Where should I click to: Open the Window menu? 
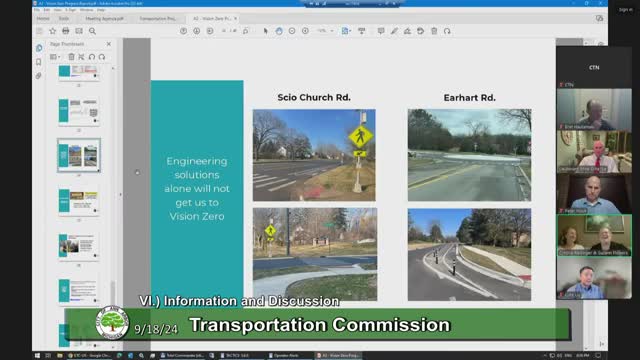(x=86, y=10)
